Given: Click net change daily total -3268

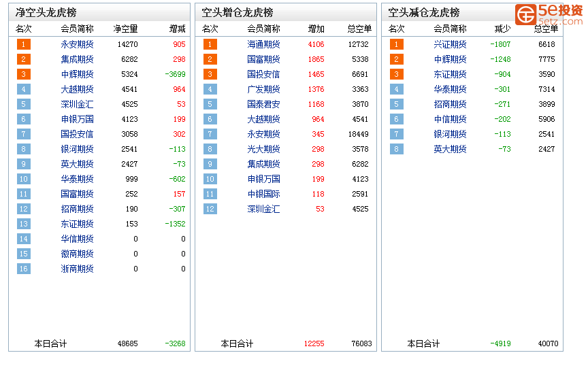Looking at the screenshot, I should tap(175, 343).
